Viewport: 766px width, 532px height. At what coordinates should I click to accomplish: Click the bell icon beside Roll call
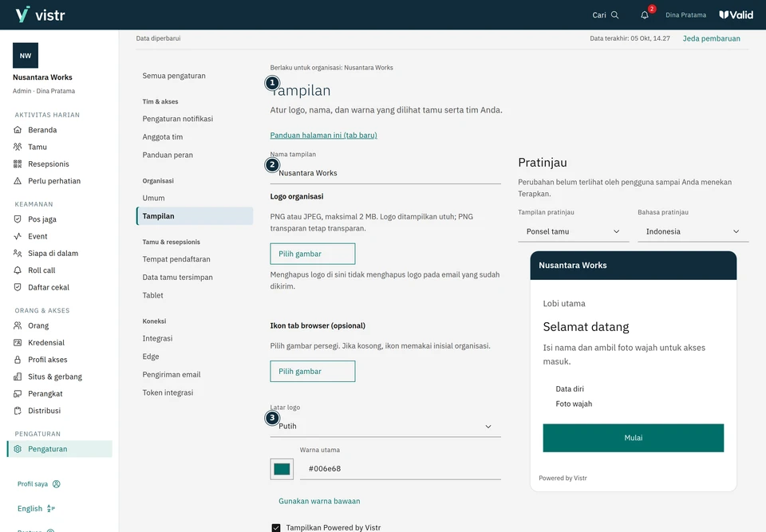tap(18, 270)
